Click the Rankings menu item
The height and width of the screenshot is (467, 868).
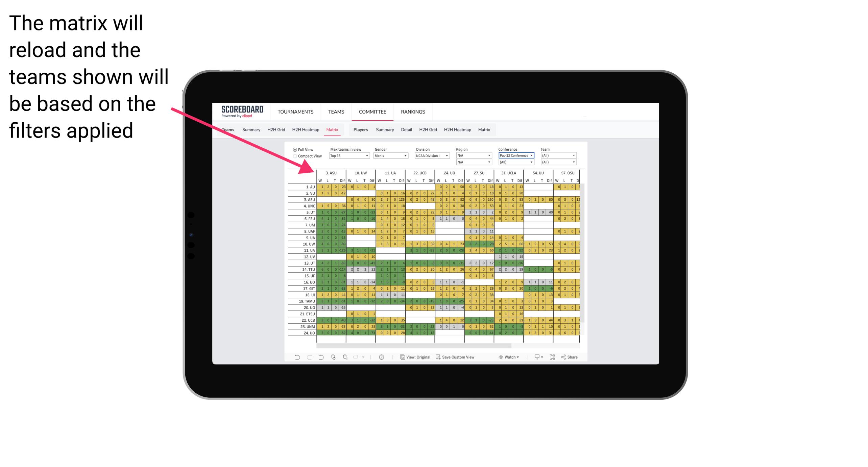coord(414,112)
